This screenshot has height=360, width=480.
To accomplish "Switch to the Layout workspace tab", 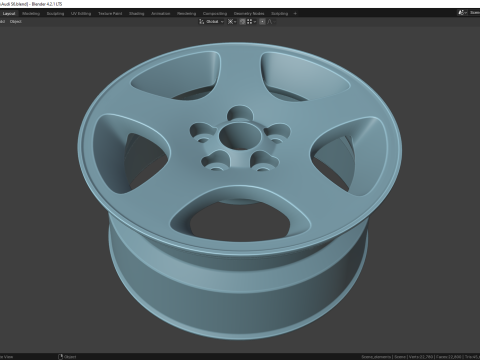I will click(9, 14).
